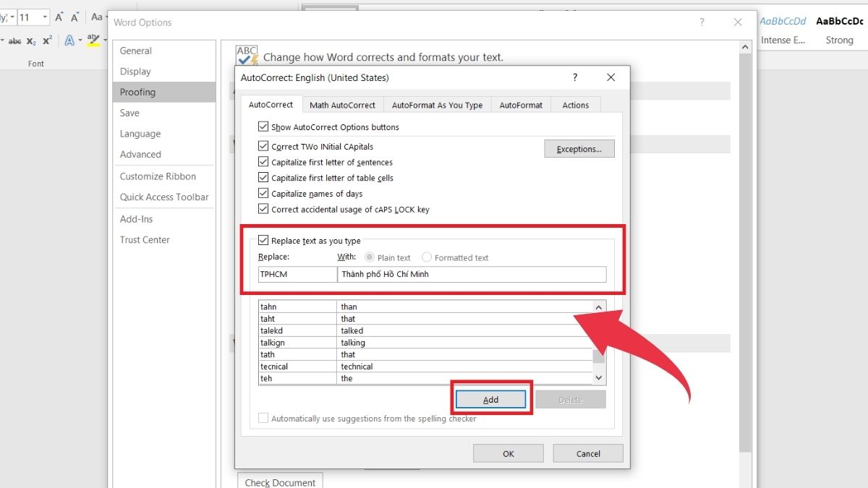Select the Intense Emphasis style
868x488 pixels.
(783, 30)
